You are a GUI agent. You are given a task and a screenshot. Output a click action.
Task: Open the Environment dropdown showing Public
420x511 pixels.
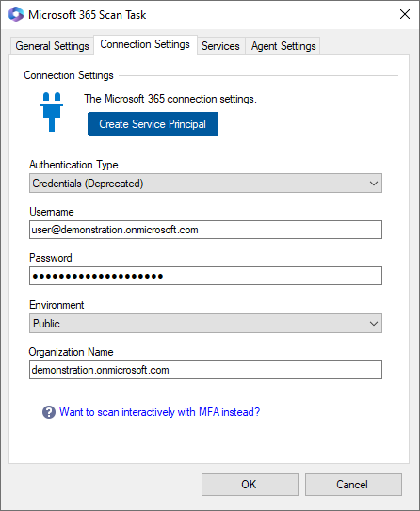pyautogui.click(x=205, y=324)
